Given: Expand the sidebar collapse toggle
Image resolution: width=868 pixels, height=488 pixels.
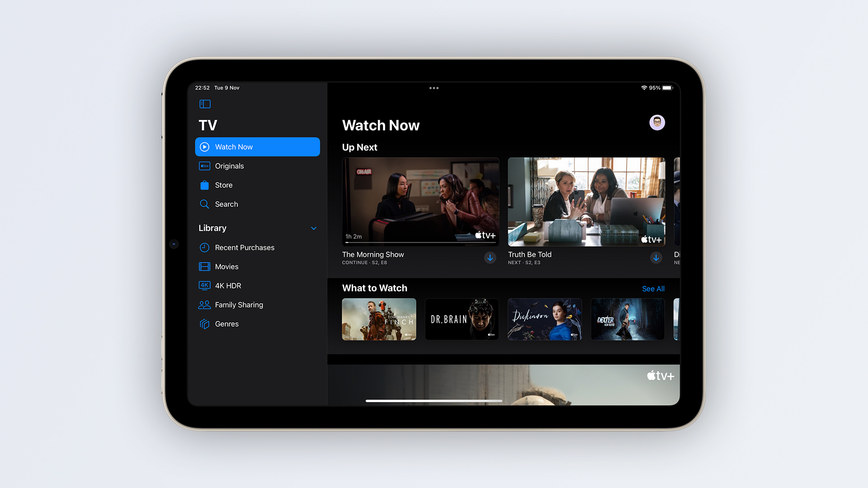Looking at the screenshot, I should coord(206,104).
